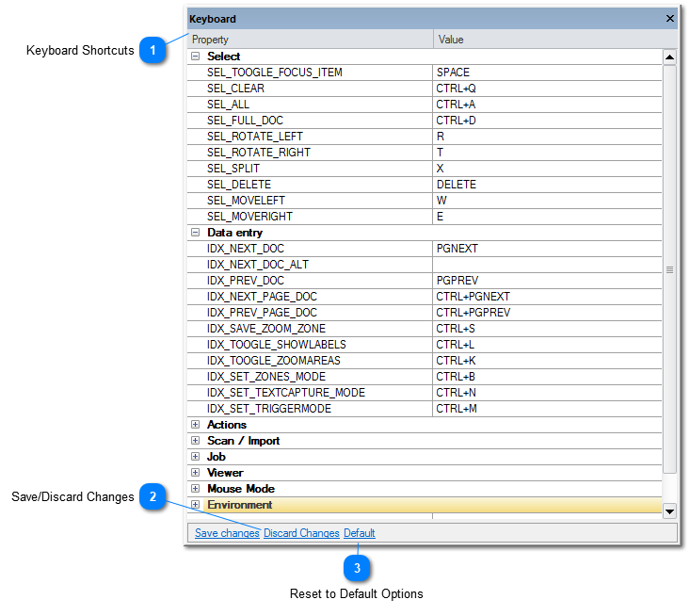Expand the Actions category
Image resolution: width=690 pixels, height=616 pixels.
pyautogui.click(x=196, y=425)
